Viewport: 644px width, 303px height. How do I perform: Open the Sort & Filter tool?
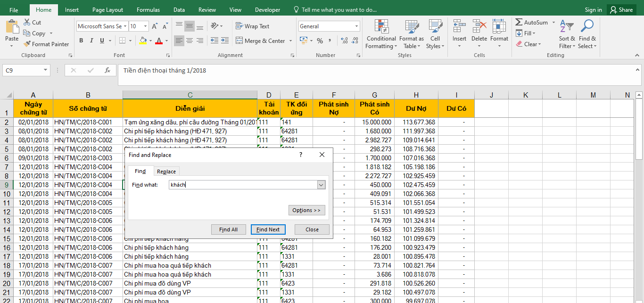pyautogui.click(x=567, y=34)
